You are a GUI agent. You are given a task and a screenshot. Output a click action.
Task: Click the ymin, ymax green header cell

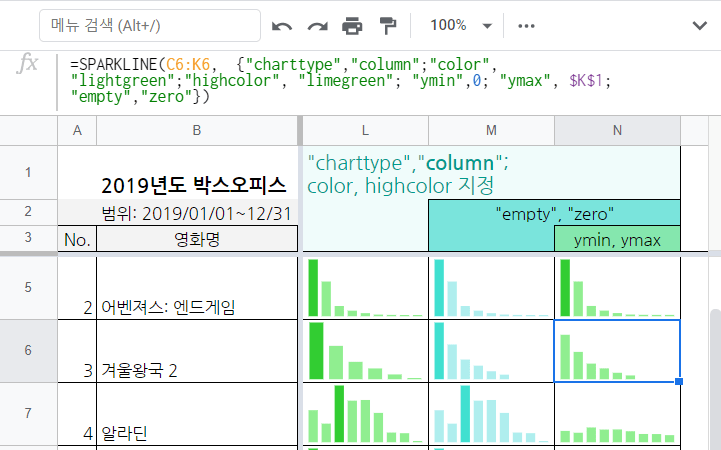(x=617, y=239)
